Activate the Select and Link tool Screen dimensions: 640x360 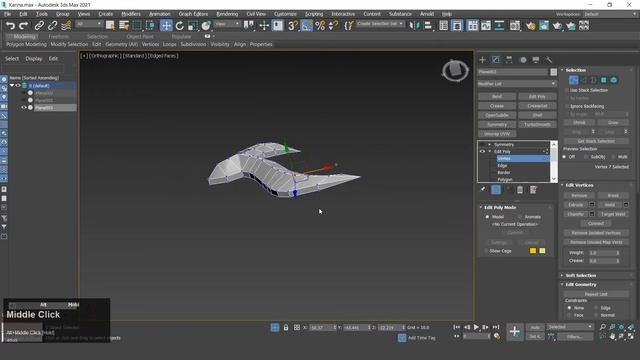pyautogui.click(x=39, y=26)
